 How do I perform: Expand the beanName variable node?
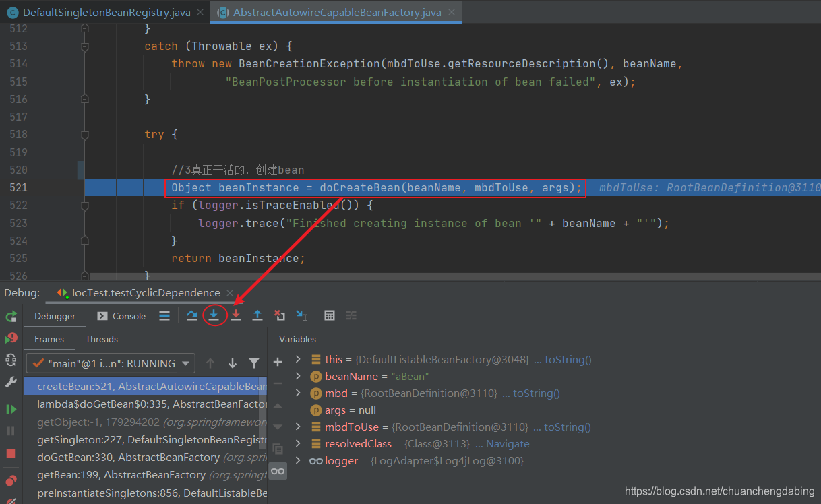pyautogui.click(x=298, y=377)
